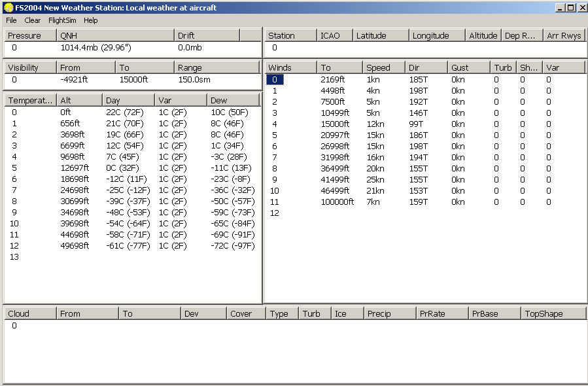Open the File menu
Viewport: 588px width, 386px height.
click(11, 20)
